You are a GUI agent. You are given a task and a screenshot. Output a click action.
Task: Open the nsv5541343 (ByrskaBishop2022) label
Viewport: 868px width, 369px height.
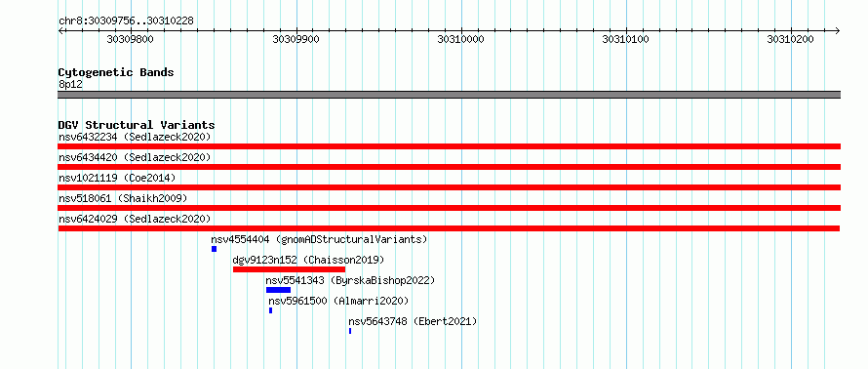click(350, 280)
